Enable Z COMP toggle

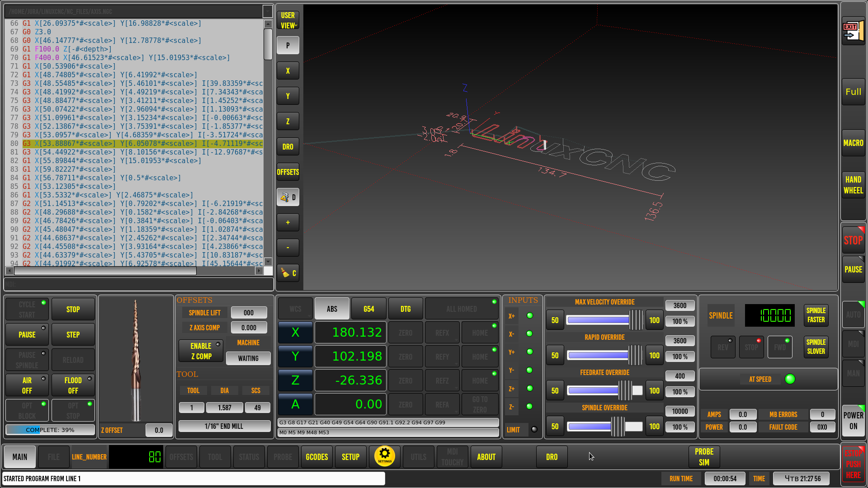point(201,351)
